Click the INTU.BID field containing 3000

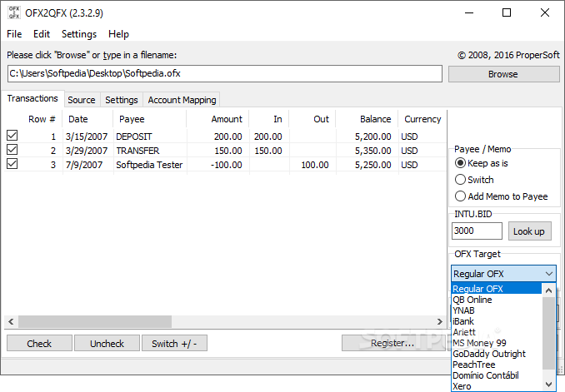[477, 231]
